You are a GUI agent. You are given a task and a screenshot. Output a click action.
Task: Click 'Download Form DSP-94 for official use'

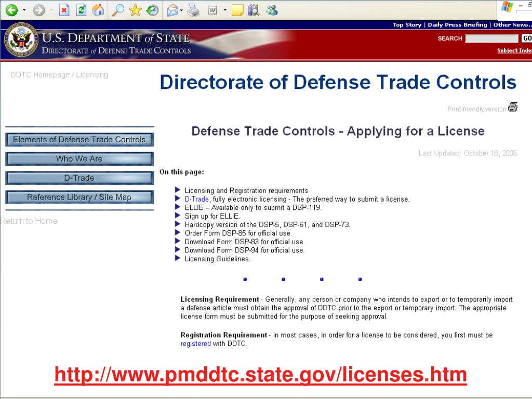pos(245,250)
